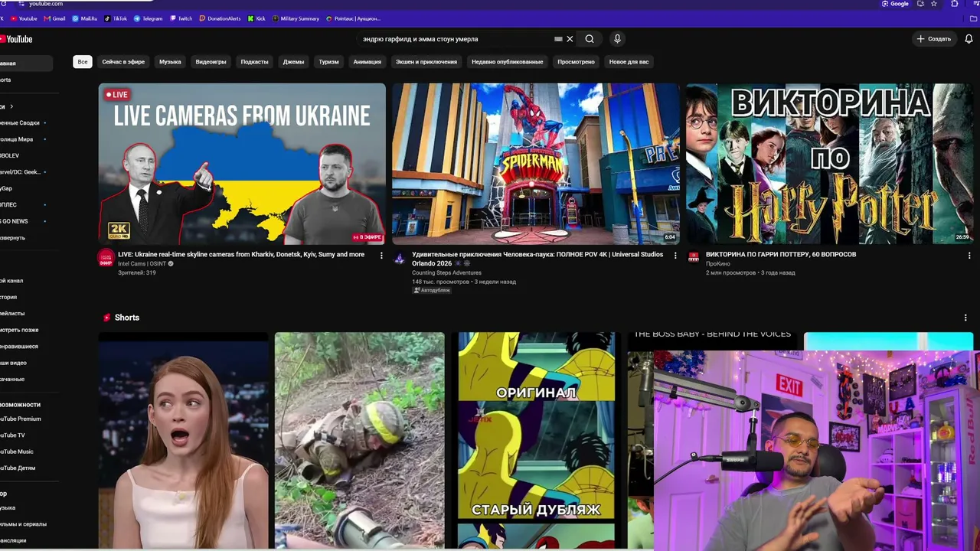980x551 pixels.
Task: Select the Экшен и приключения filter chip
Action: (426, 62)
